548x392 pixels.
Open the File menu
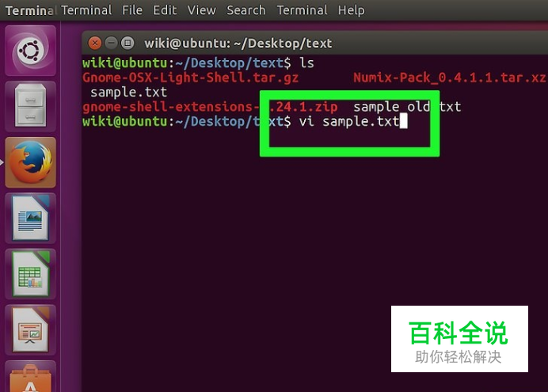click(x=132, y=10)
